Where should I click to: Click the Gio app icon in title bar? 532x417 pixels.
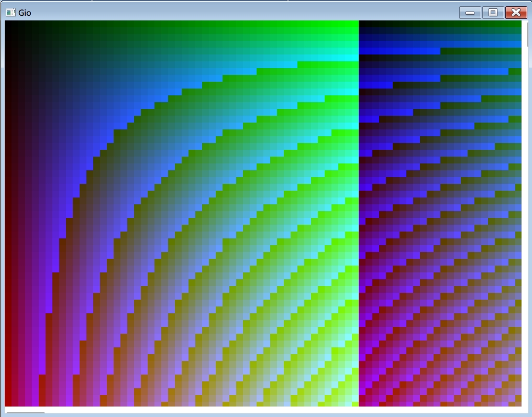click(x=10, y=12)
